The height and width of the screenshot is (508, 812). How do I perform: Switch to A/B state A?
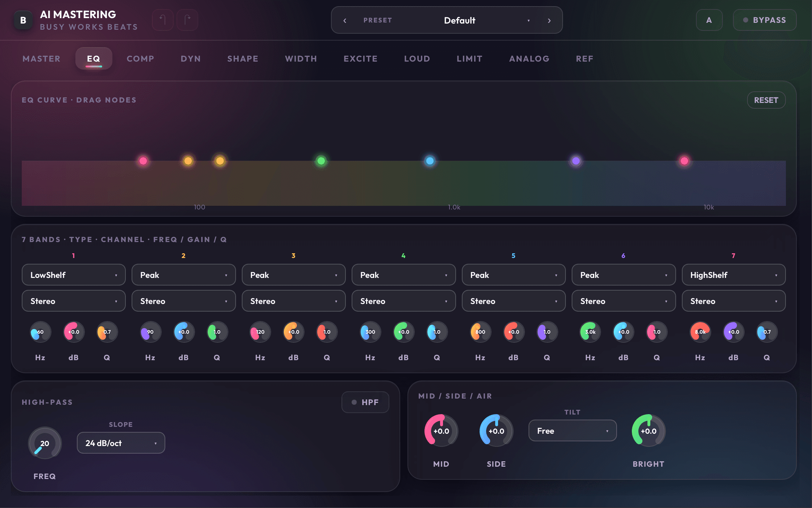click(x=709, y=20)
